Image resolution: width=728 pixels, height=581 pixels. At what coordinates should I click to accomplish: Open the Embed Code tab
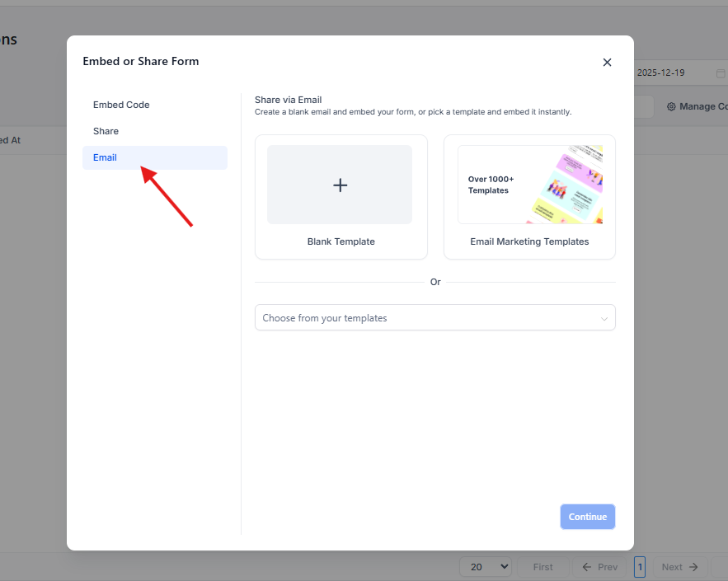[121, 105]
